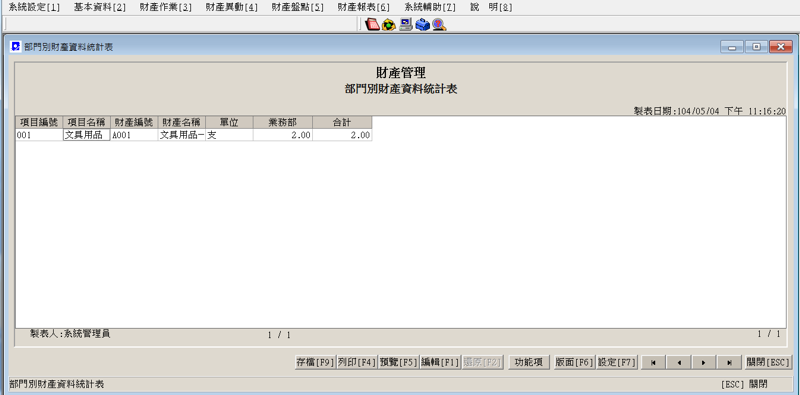Select the 2.00 cell under 合計

[x=342, y=135]
